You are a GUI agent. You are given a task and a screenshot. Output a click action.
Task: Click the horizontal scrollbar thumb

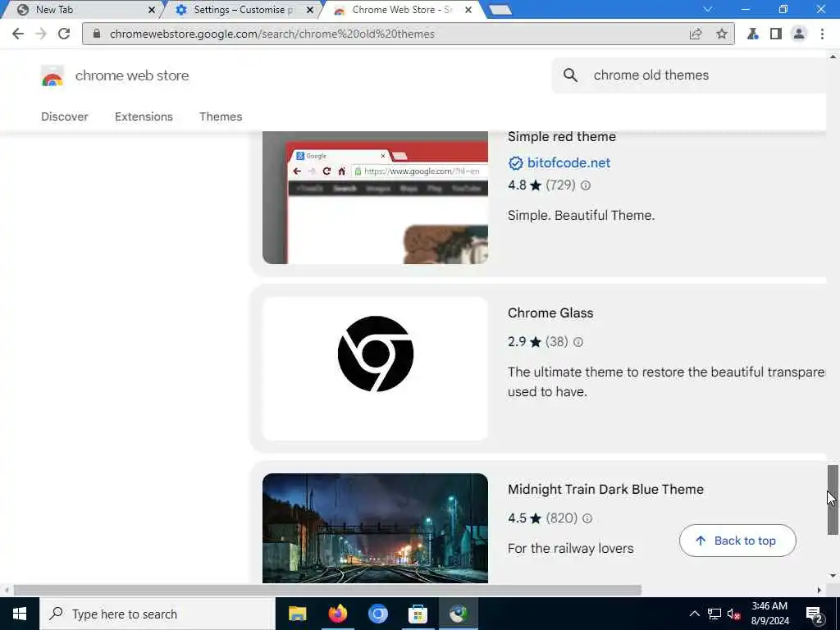(x=327, y=590)
